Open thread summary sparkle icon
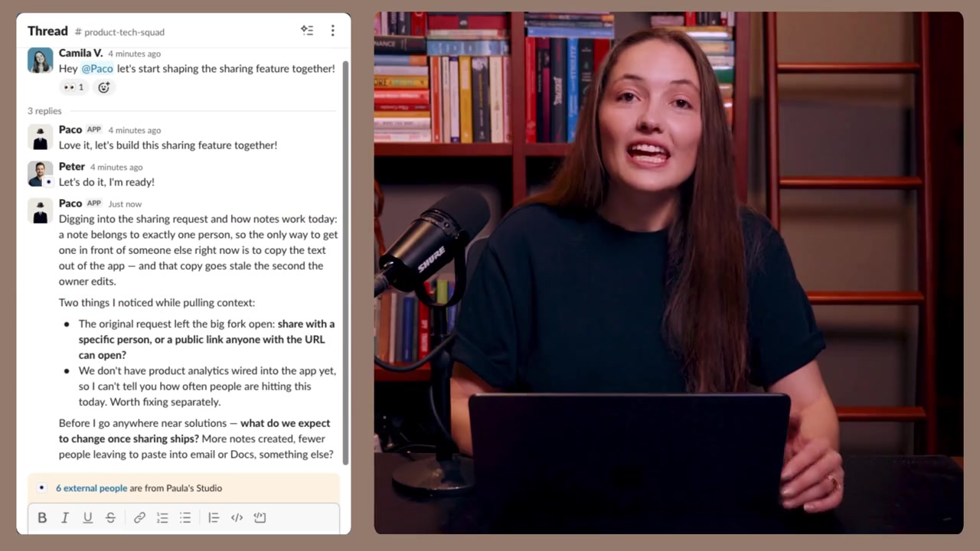 [x=307, y=31]
